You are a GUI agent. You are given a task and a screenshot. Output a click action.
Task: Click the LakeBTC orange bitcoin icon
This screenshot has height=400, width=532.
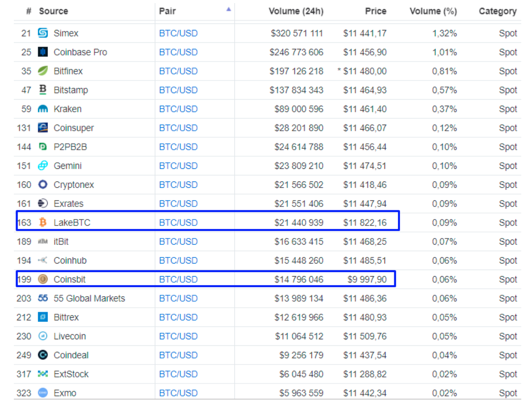(43, 222)
